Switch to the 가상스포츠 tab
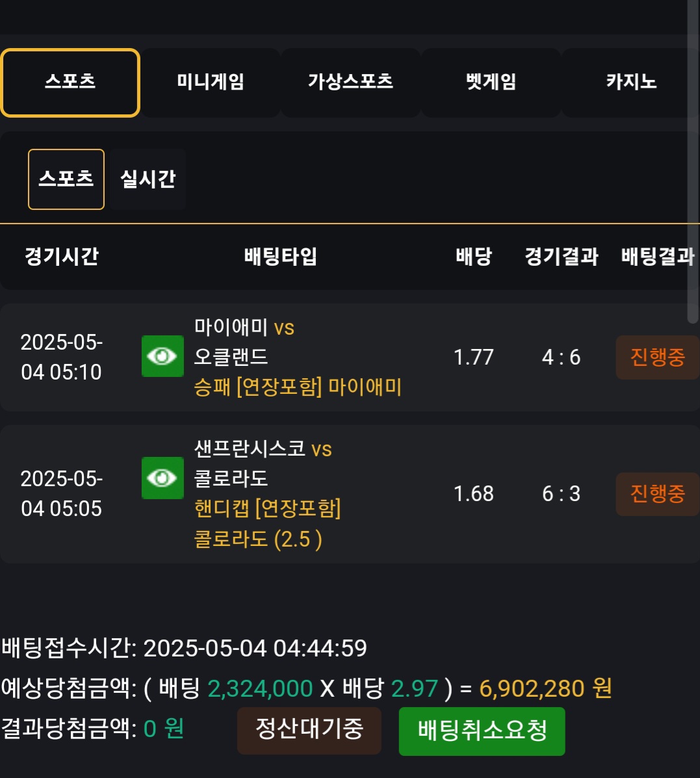Viewport: 700px width, 778px height. point(350,83)
